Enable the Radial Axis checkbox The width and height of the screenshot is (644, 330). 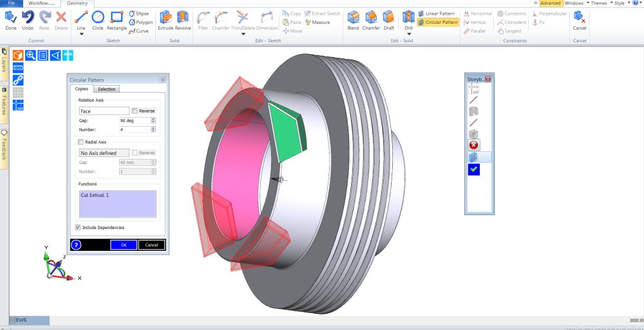click(80, 142)
